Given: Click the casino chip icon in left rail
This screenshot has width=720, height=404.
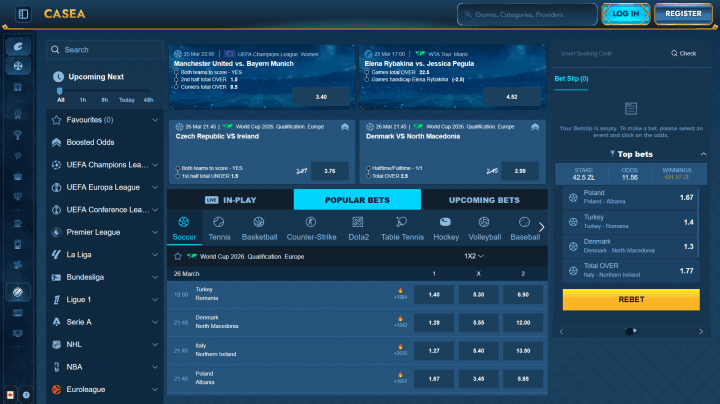Looking at the screenshot, I should tap(18, 66).
